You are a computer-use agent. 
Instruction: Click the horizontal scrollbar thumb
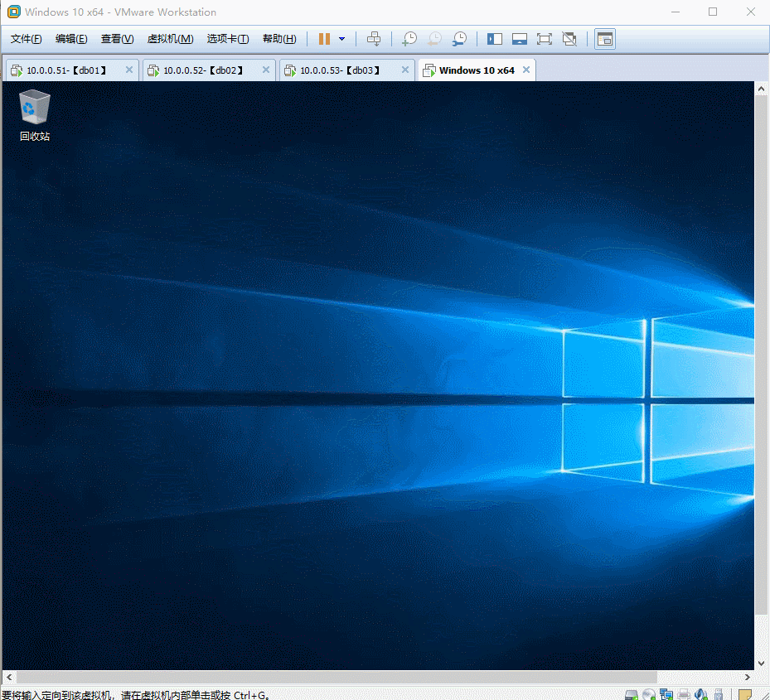coord(337,677)
